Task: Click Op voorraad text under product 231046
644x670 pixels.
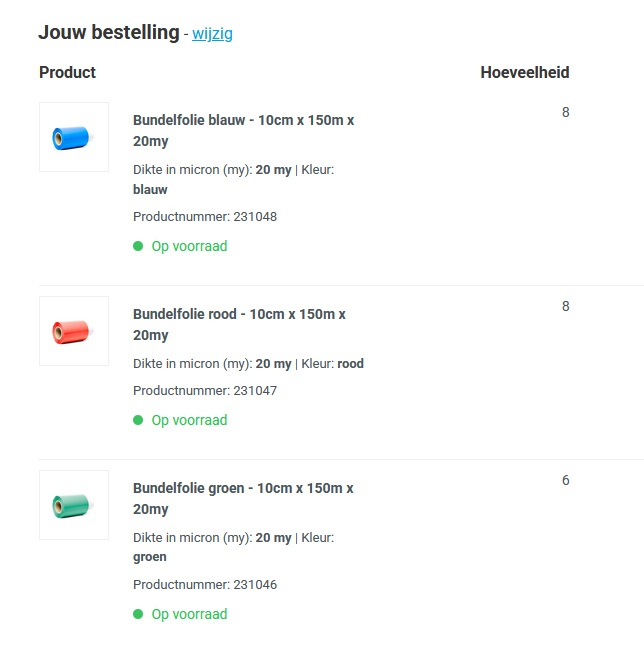Action: click(x=189, y=614)
